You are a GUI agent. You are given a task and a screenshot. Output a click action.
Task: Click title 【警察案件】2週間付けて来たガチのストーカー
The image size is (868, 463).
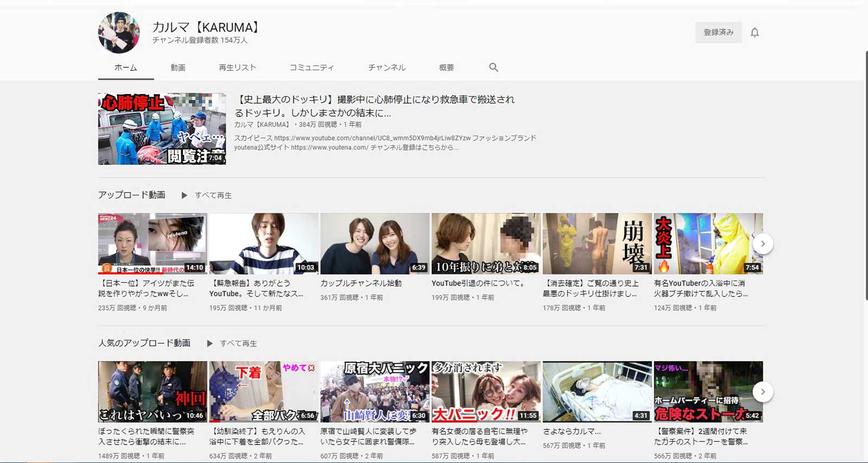701,436
